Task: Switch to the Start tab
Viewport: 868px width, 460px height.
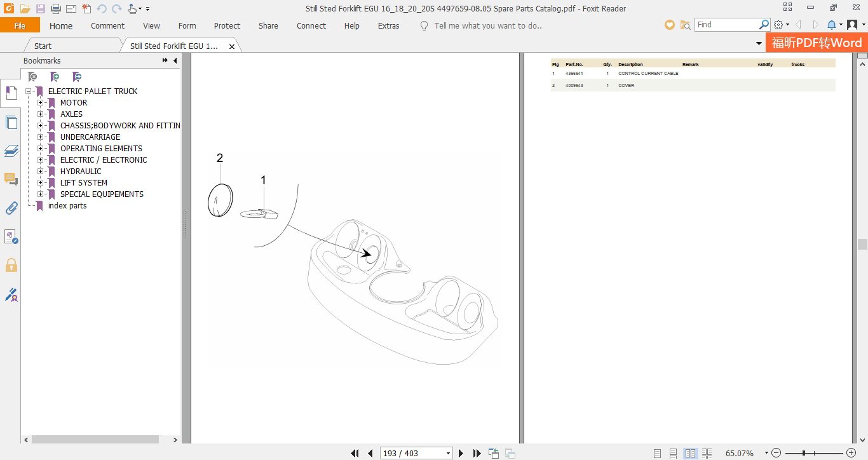Action: pos(43,46)
